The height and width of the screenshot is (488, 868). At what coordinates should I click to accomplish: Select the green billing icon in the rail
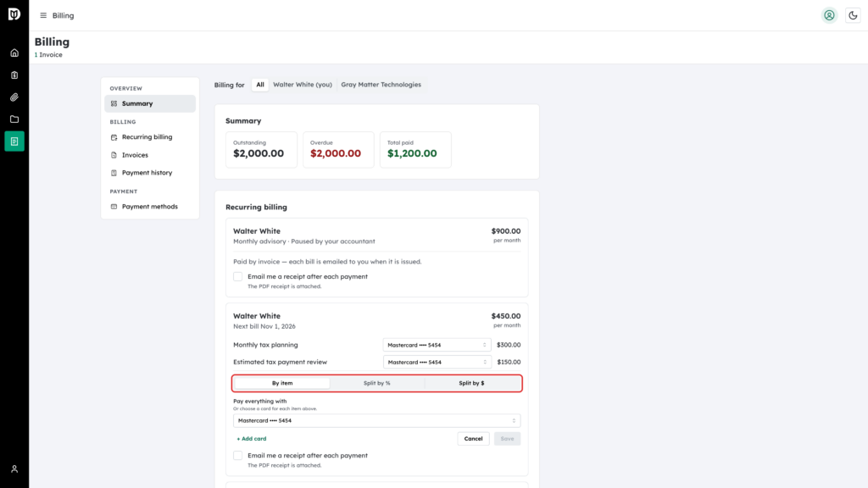coord(14,141)
